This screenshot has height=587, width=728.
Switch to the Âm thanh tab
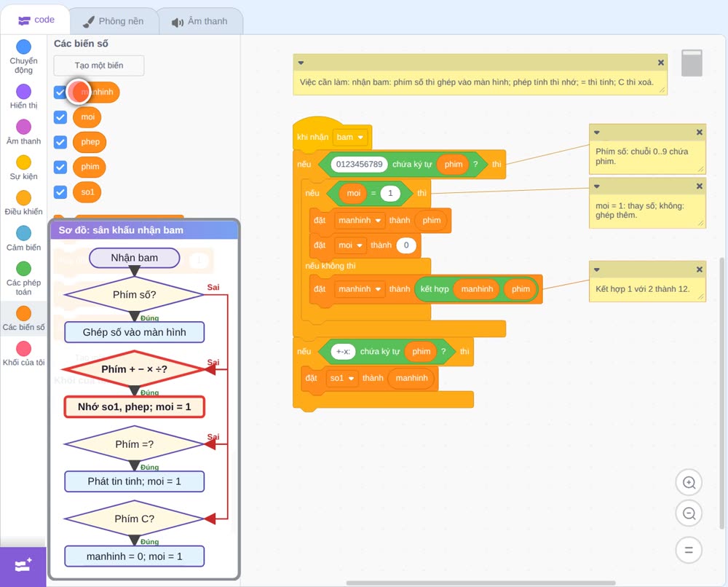[x=200, y=21]
